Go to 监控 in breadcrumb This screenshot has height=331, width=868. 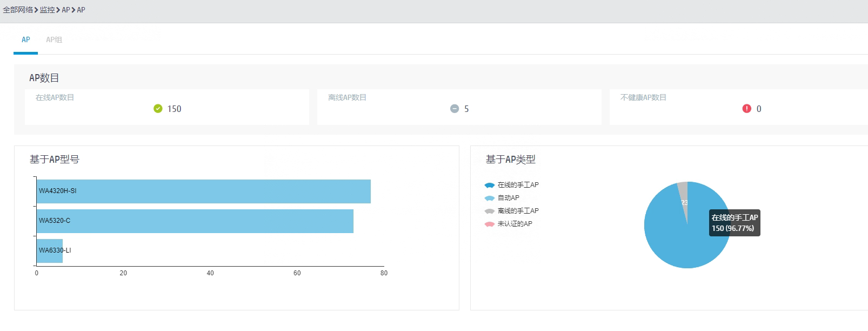click(x=47, y=10)
